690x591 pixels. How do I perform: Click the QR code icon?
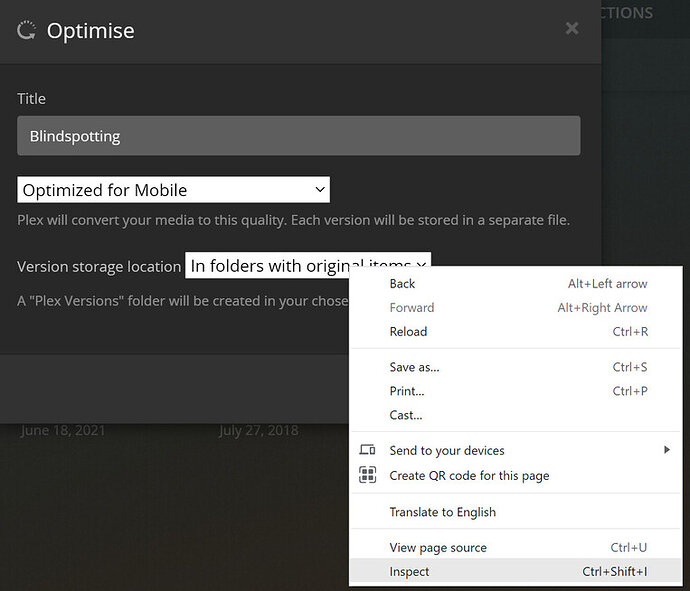click(x=367, y=475)
